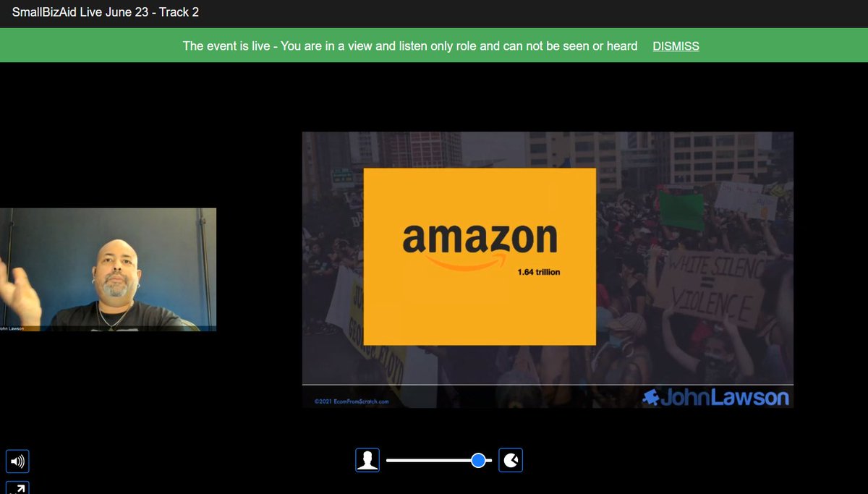
Task: Click the 1.64 trillion text on slide
Action: click(539, 273)
